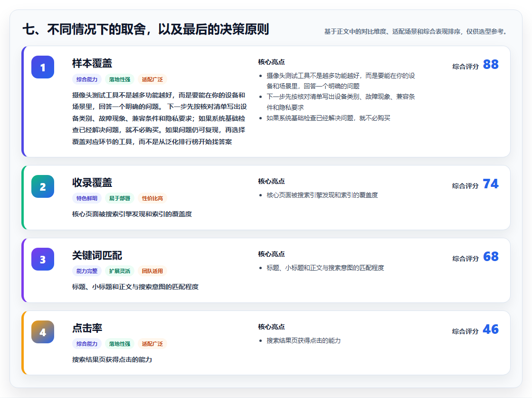Select 落地性强 tag under 点击率
The height and width of the screenshot is (398, 532).
tap(120, 344)
